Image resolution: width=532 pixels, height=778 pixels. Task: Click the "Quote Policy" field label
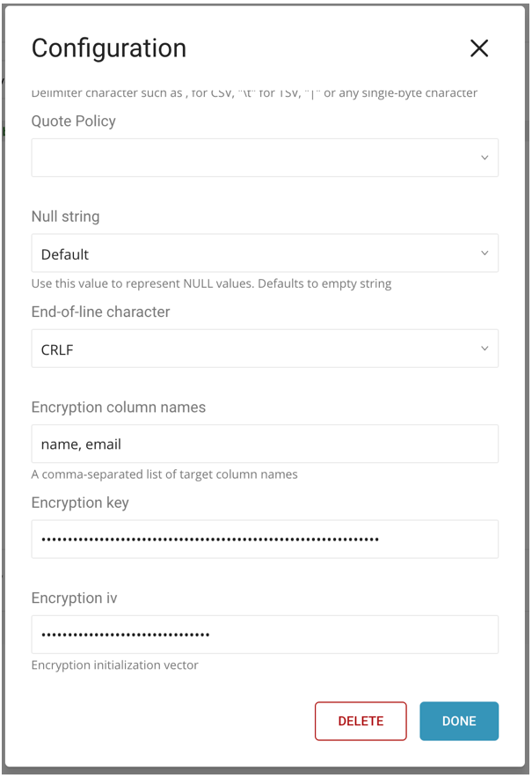(x=74, y=121)
